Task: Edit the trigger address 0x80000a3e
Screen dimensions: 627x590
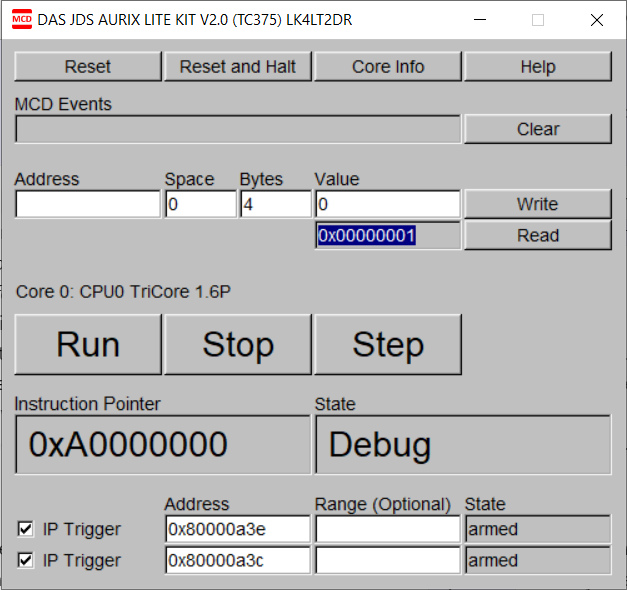Action: point(238,529)
